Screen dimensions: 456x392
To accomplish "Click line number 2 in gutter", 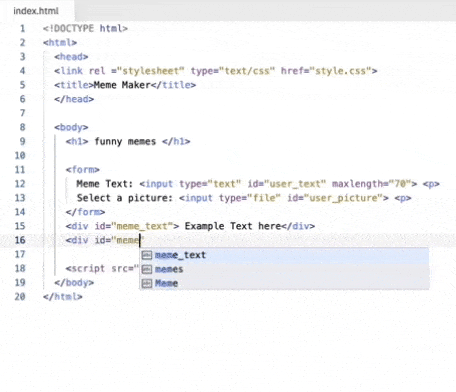I will [22, 42].
